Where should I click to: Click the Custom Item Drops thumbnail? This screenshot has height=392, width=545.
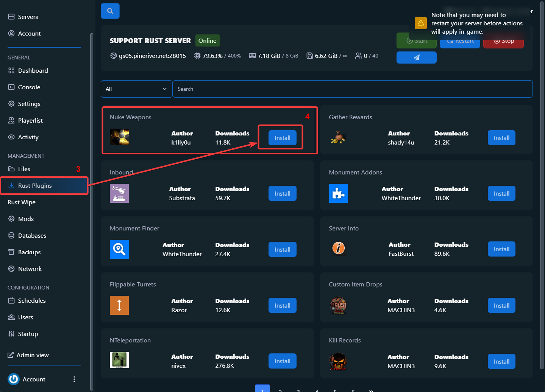click(339, 305)
